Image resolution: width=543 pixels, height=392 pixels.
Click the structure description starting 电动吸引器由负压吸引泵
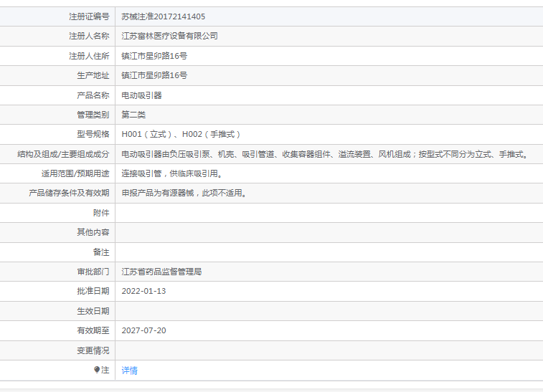click(x=325, y=154)
